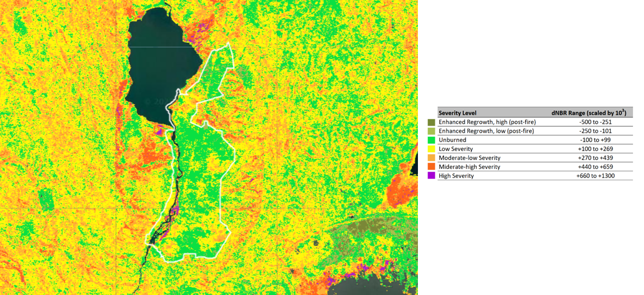Select the Enhanced Regrowth, high (post-fire) label

click(487, 122)
